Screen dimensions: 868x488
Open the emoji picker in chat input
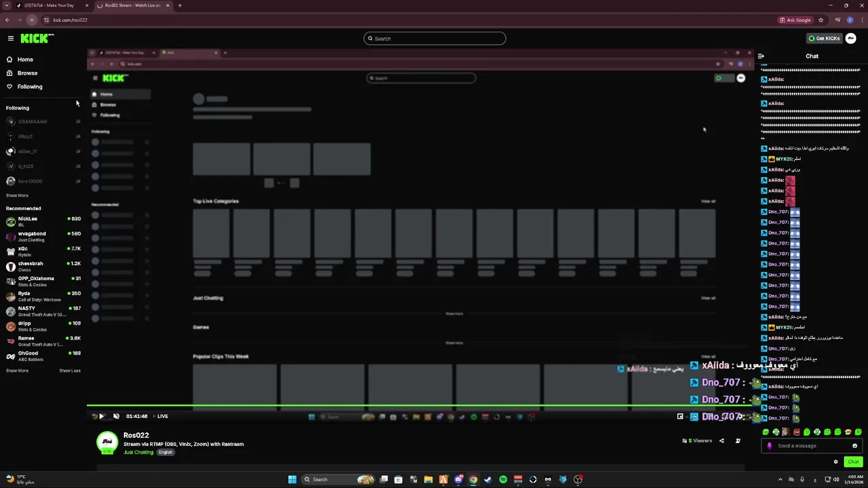(x=854, y=446)
